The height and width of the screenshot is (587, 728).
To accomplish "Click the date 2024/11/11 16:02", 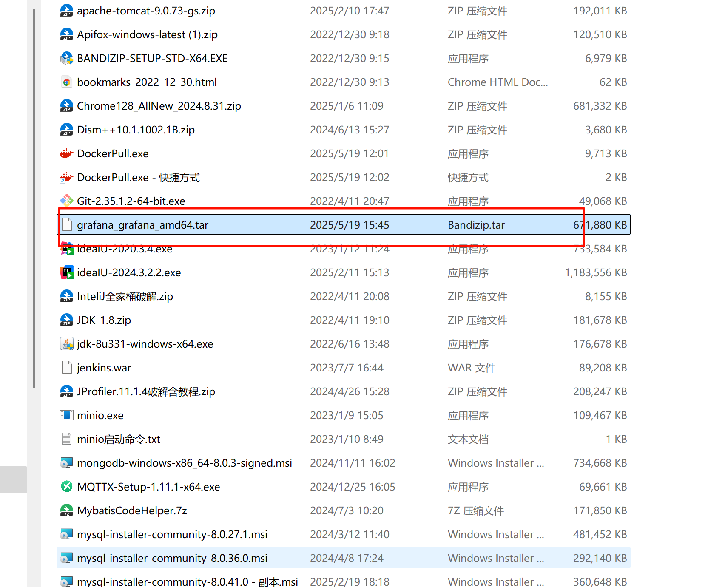I will click(x=353, y=463).
